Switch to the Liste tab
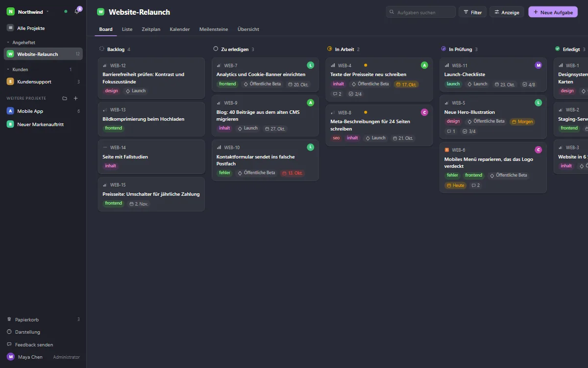 127,29
